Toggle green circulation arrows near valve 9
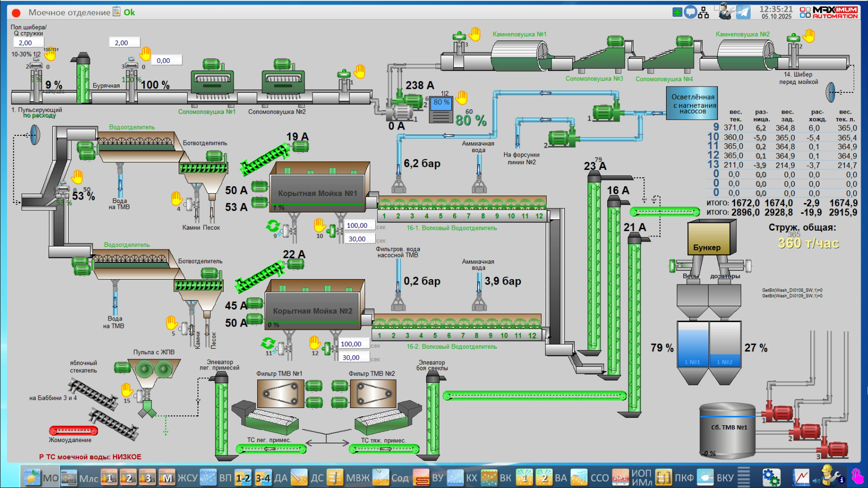Screen dimensions: 868x488 click(273, 226)
